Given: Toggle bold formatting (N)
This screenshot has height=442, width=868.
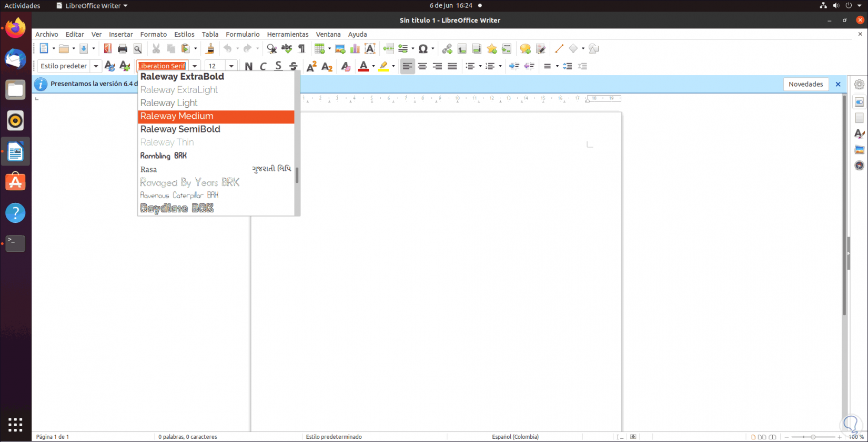Looking at the screenshot, I should 248,66.
